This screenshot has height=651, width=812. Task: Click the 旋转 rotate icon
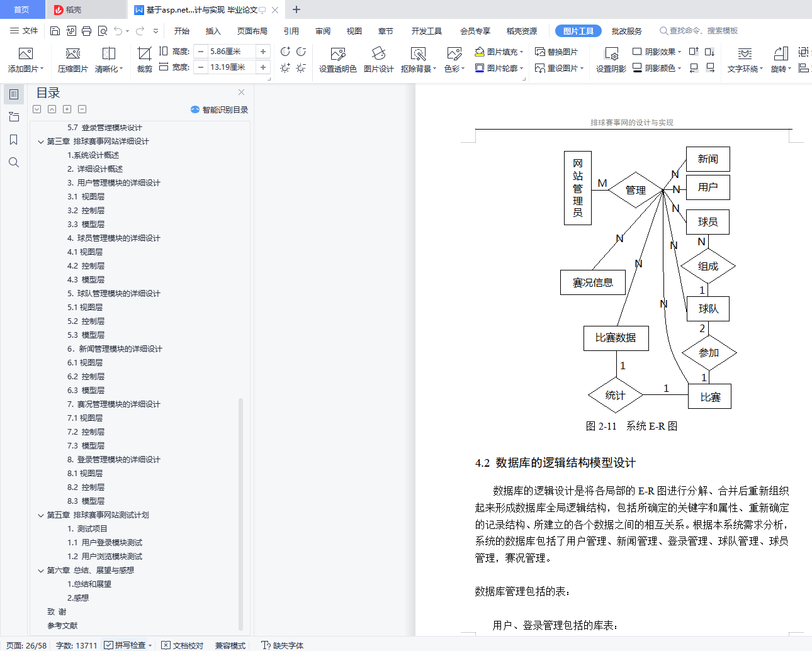[781, 54]
